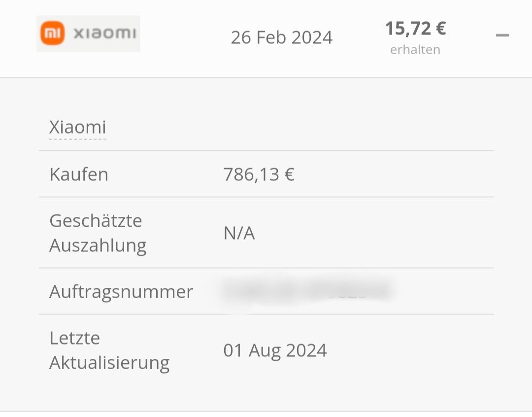The height and width of the screenshot is (417, 532).
Task: Select the 26 Feb 2024 transaction date
Action: coord(281,37)
